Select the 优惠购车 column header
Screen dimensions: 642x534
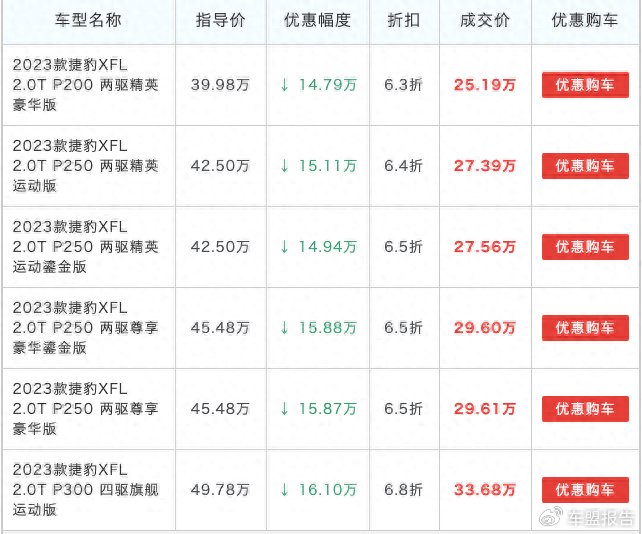[x=585, y=21]
